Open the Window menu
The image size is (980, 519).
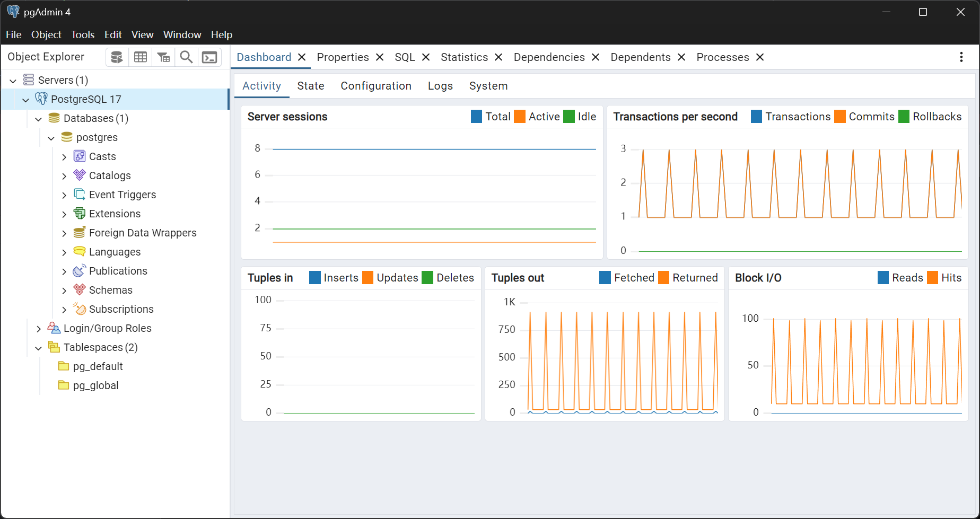point(182,34)
